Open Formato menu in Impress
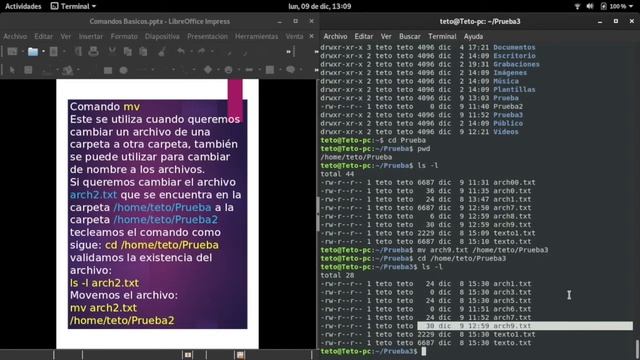 pos(124,36)
